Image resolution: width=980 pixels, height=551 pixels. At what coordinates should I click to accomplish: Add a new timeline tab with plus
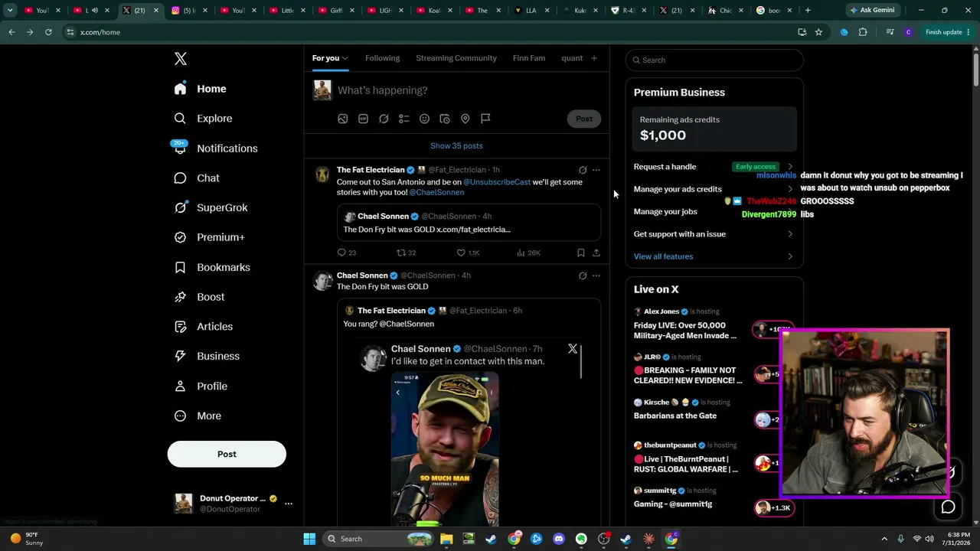click(593, 58)
